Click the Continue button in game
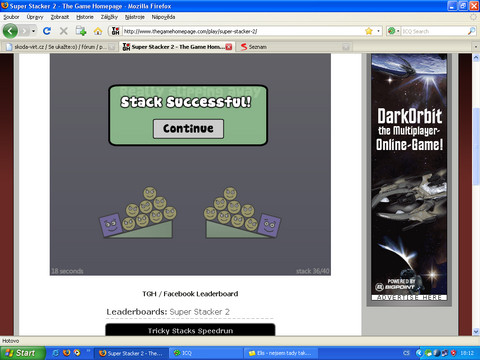Image resolution: width=480 pixels, height=360 pixels. pos(188,129)
